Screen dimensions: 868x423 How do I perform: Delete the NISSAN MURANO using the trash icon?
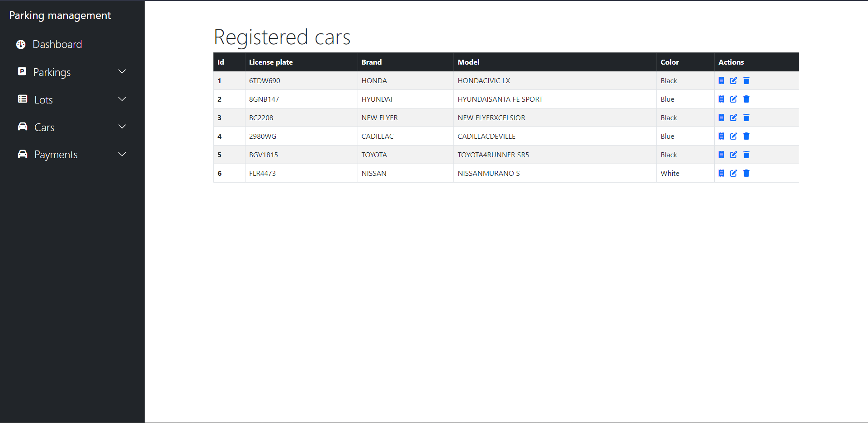[746, 173]
